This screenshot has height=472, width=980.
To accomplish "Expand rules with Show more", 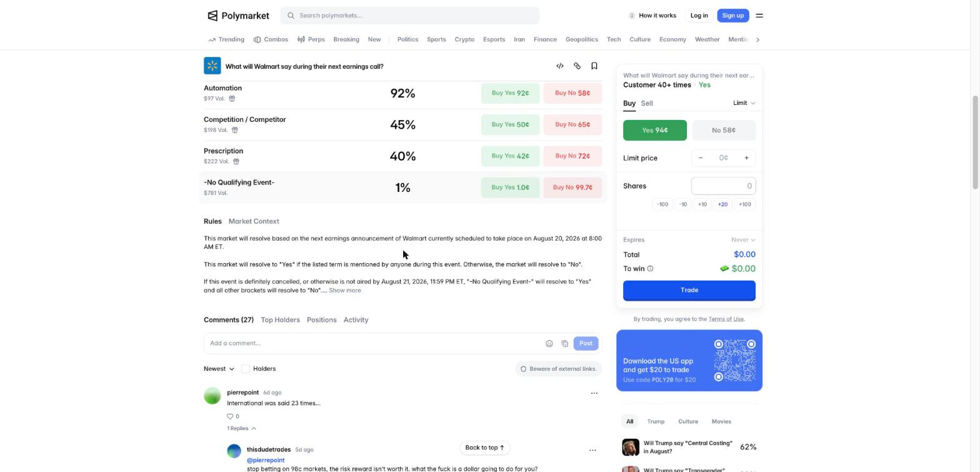I will (x=345, y=291).
